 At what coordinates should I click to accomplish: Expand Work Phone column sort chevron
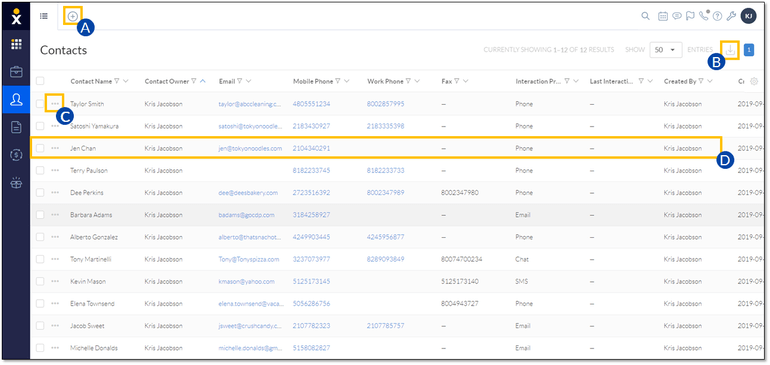pos(416,82)
